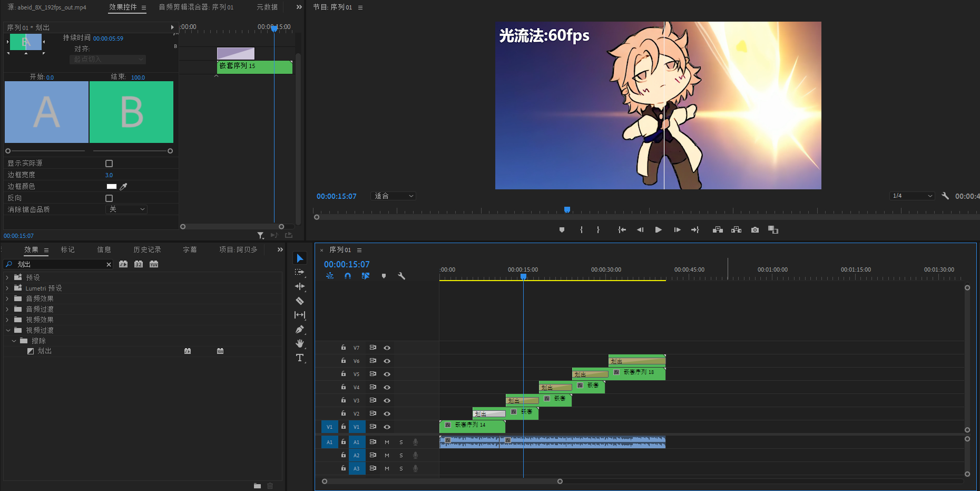Expand Lumetri 预设 folder
Viewport: 980px width, 491px height.
click(7, 288)
